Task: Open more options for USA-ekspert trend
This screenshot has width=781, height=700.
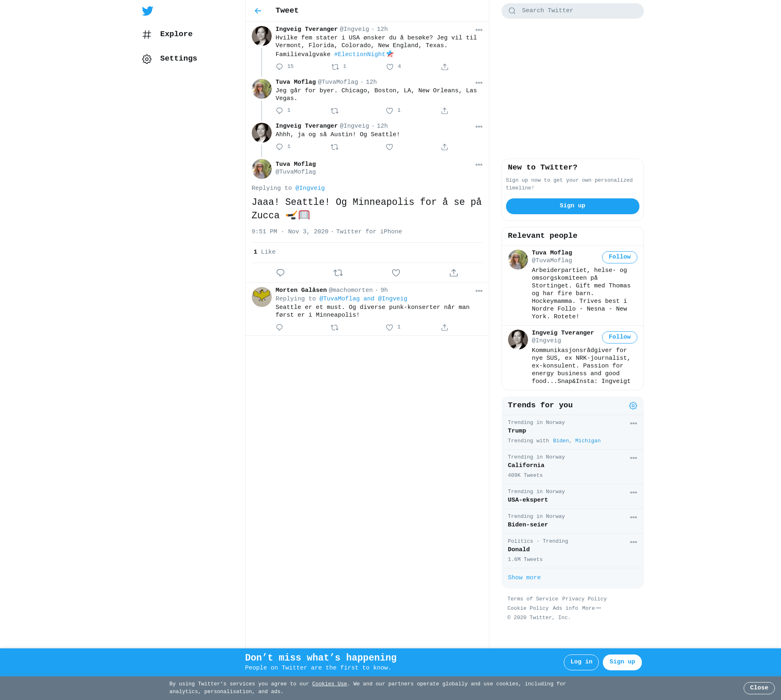Action: coord(633,492)
